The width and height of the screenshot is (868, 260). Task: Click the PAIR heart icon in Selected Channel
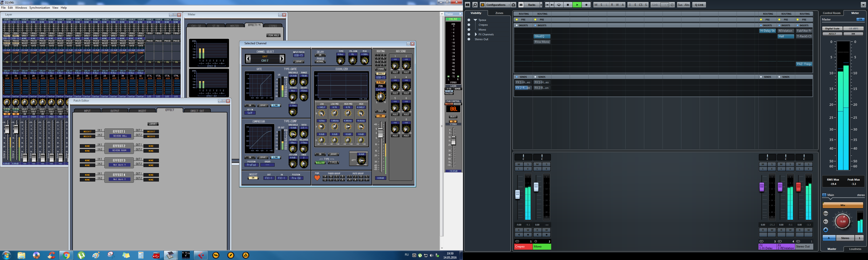[x=317, y=178]
